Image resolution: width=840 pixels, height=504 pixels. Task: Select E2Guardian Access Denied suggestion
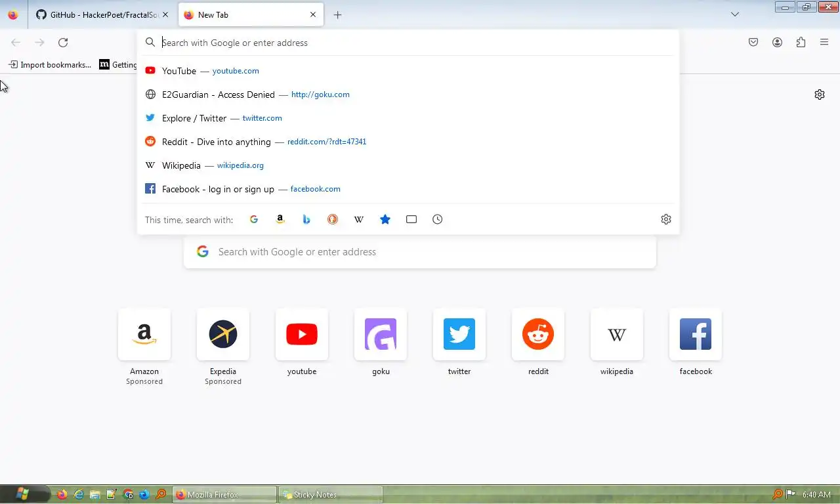408,94
